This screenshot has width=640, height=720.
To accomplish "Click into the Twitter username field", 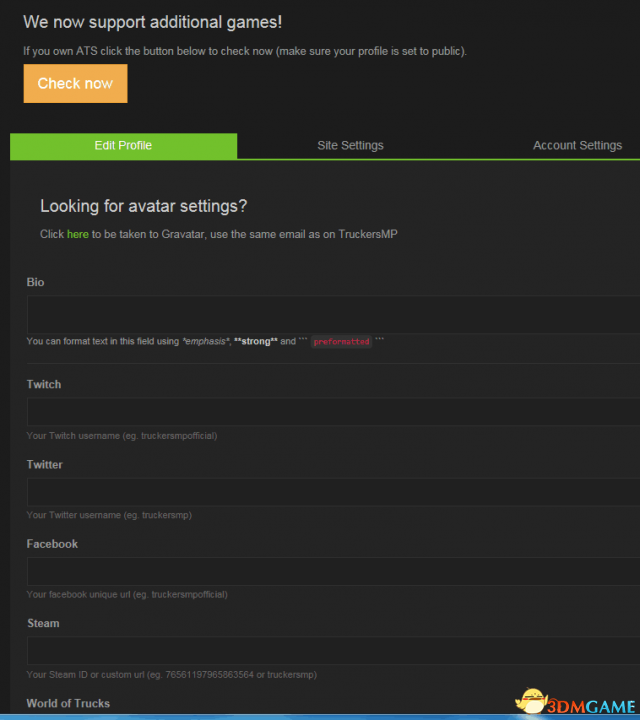I will [333, 492].
